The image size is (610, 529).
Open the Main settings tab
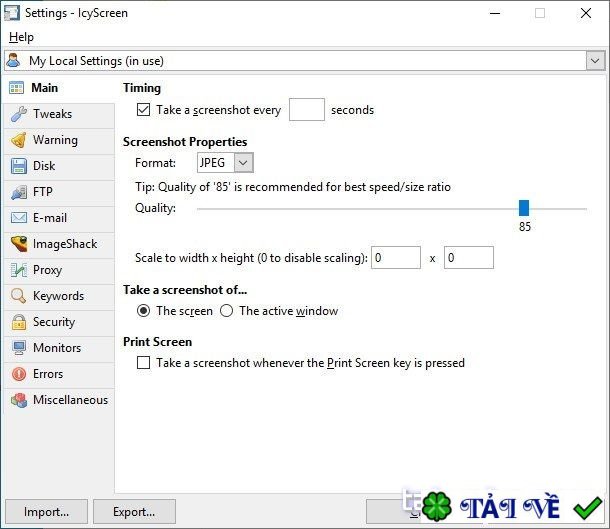coord(59,88)
